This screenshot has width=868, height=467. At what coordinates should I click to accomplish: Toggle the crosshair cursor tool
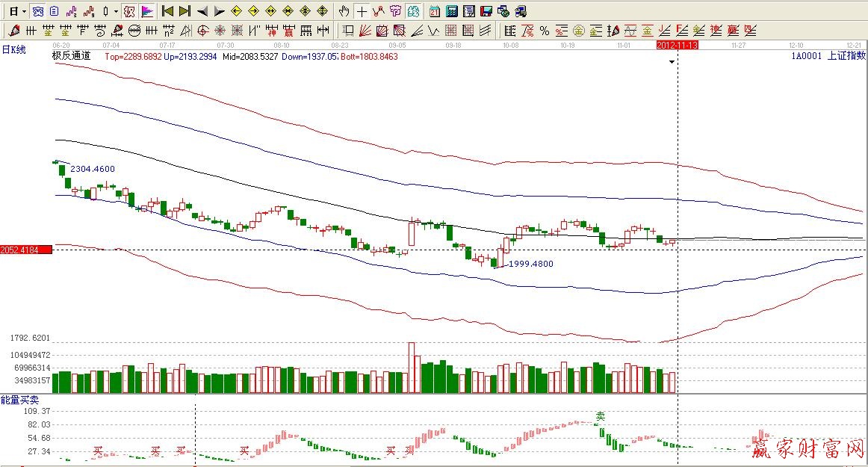tap(362, 11)
